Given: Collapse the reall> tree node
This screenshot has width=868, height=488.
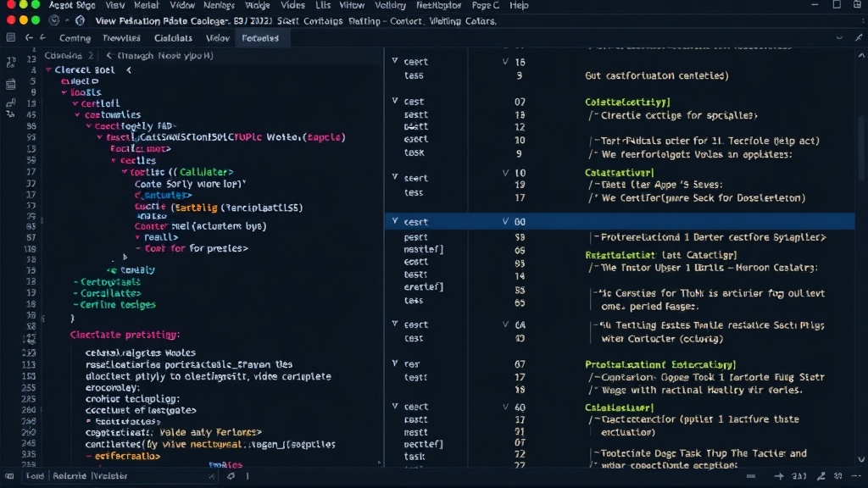Looking at the screenshot, I should pos(138,237).
